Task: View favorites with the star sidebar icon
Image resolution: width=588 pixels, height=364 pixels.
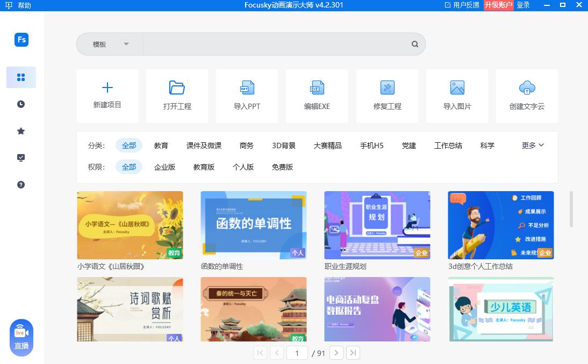Action: pyautogui.click(x=20, y=131)
